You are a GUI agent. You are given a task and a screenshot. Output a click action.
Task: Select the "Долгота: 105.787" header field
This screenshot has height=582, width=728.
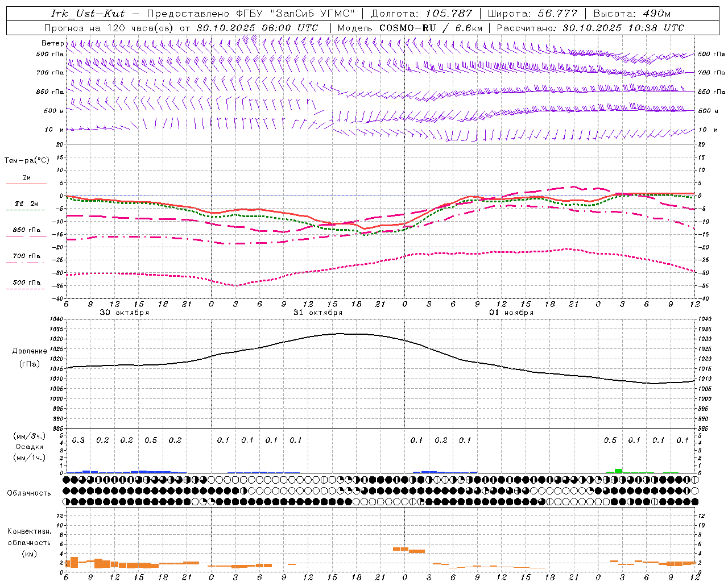(x=421, y=14)
